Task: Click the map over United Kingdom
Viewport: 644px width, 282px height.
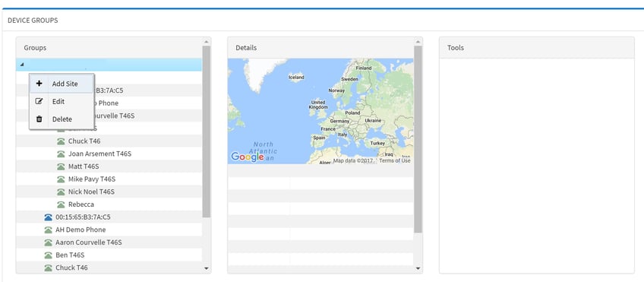Action: pyautogui.click(x=318, y=104)
